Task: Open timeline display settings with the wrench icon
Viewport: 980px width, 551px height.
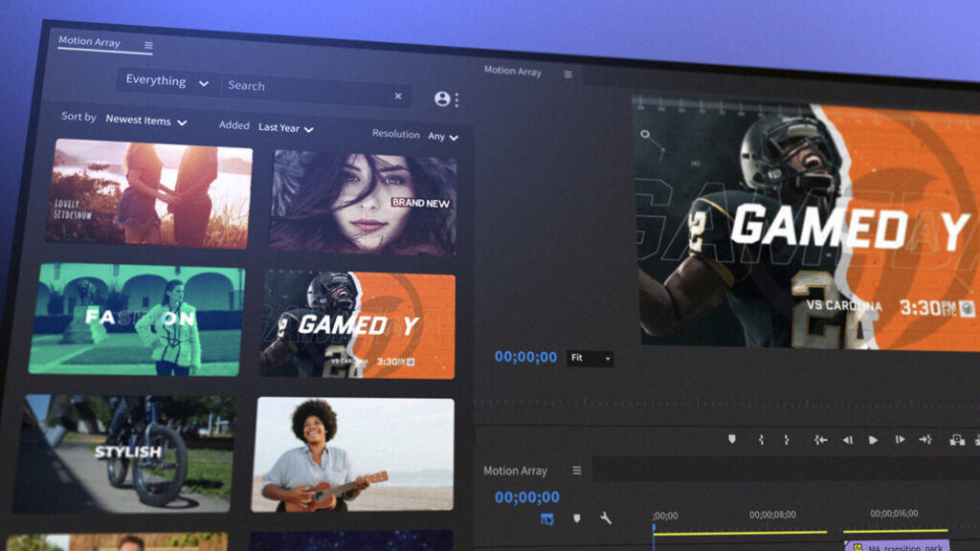Action: [604, 519]
